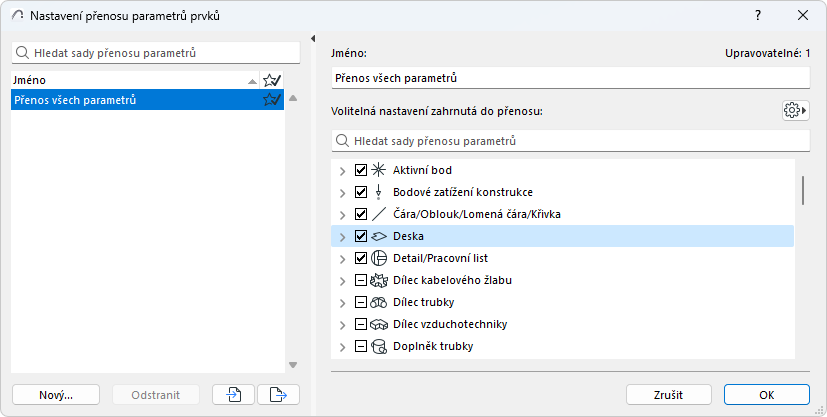This screenshot has width=827, height=417.
Task: Click the Dílec trubky pipe icon
Action: pyautogui.click(x=379, y=303)
